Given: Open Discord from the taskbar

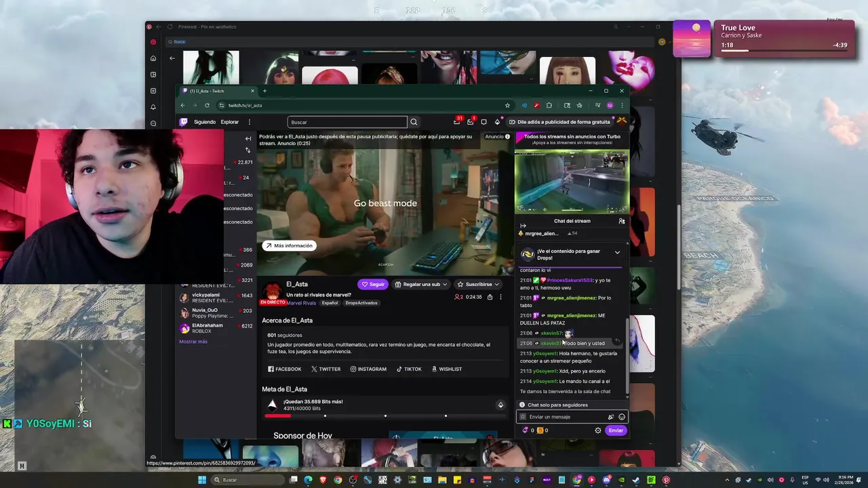Looking at the screenshot, I should tap(606, 480).
